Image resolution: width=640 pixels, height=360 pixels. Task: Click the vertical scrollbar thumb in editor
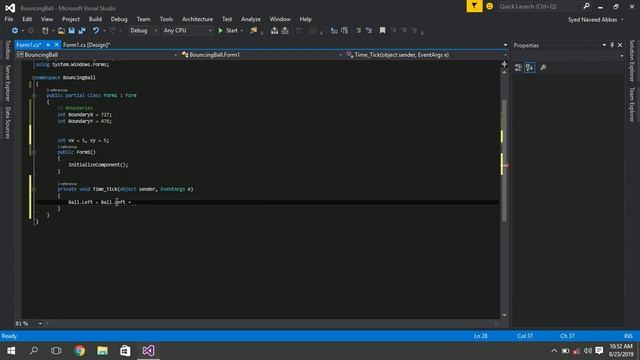[504, 161]
